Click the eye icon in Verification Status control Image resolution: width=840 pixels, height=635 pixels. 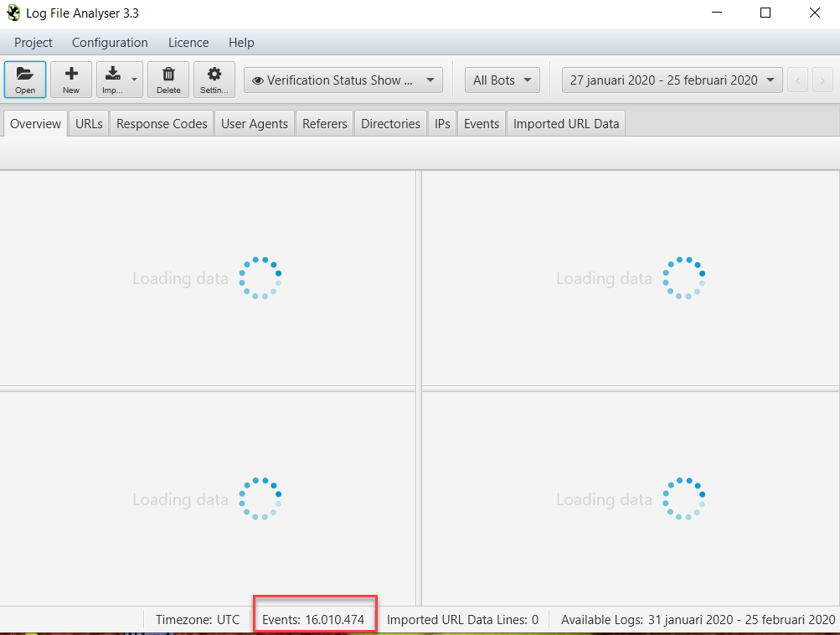pyautogui.click(x=259, y=80)
